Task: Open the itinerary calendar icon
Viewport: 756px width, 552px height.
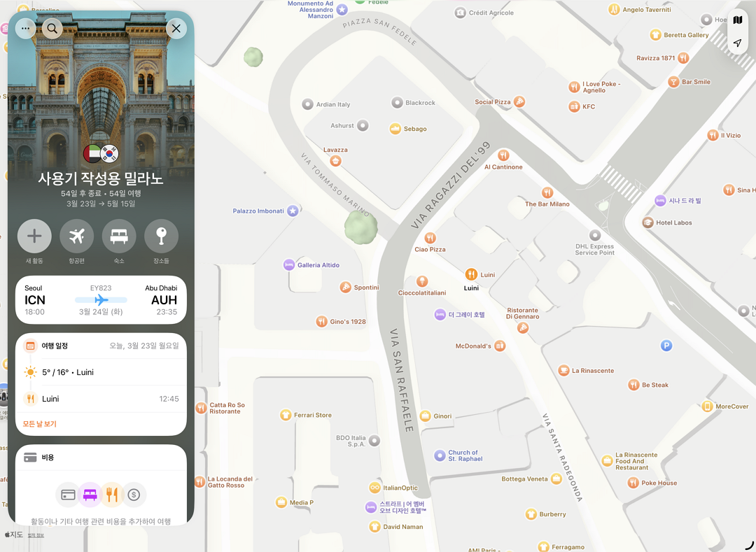Action: [30, 346]
